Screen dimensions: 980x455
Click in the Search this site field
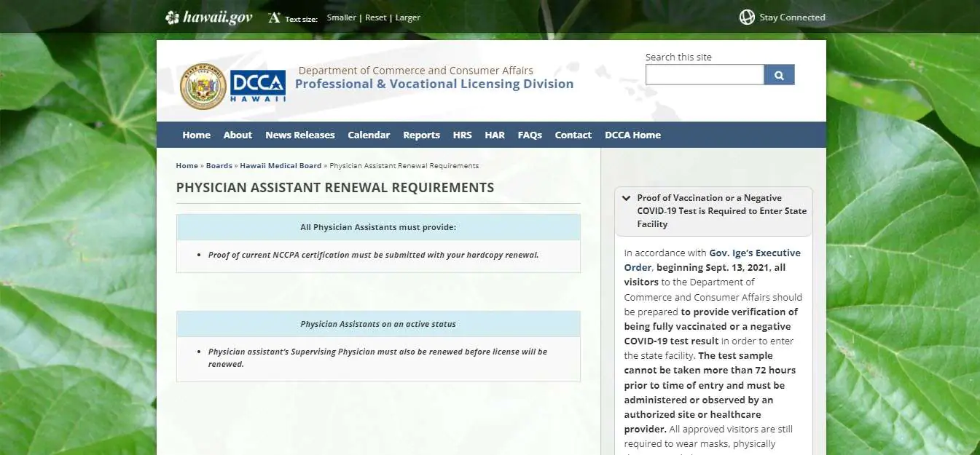(704, 75)
